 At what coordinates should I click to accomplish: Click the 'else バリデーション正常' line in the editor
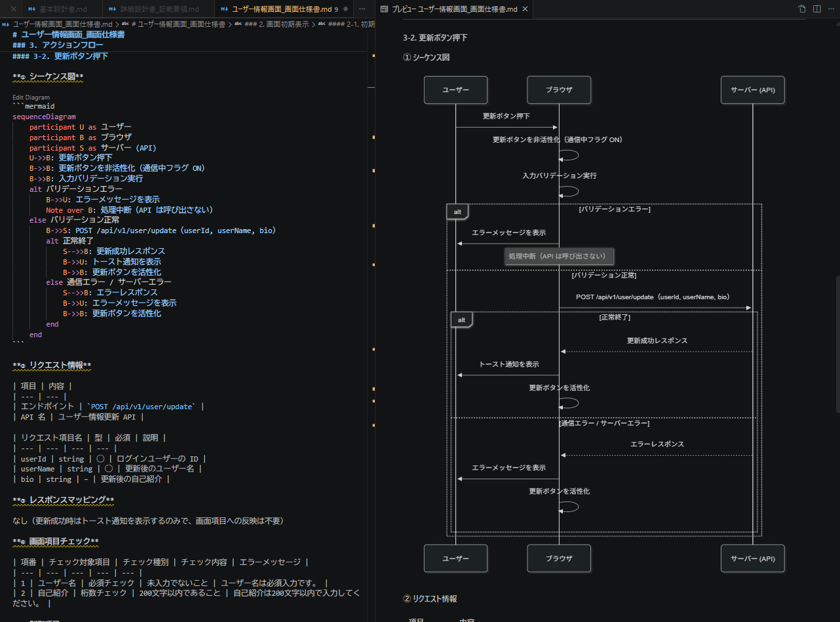pos(74,220)
